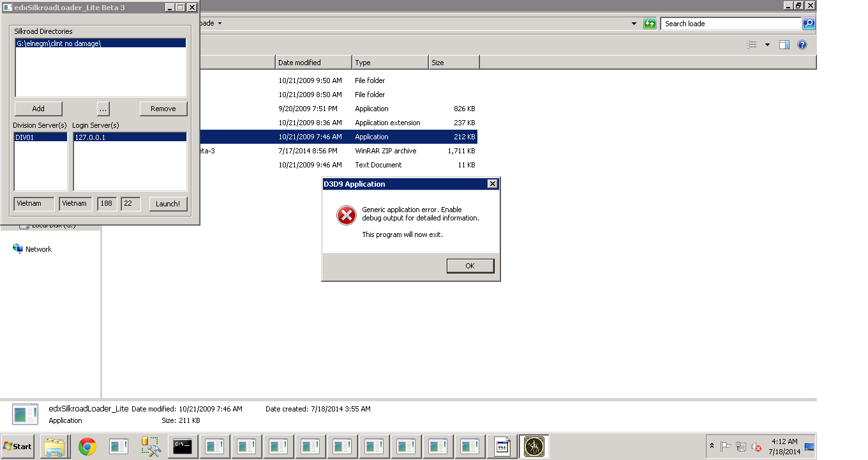868x460 pixels.
Task: Click the green refresh button in Explorer
Action: tap(650, 24)
